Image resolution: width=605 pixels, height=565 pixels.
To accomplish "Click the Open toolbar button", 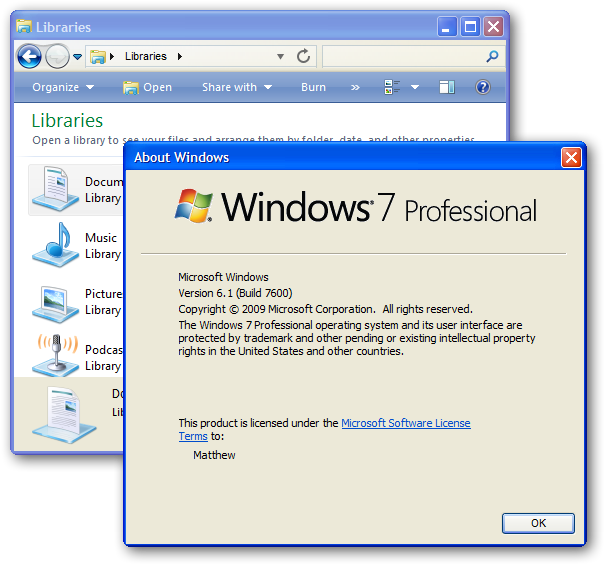I will [x=147, y=87].
